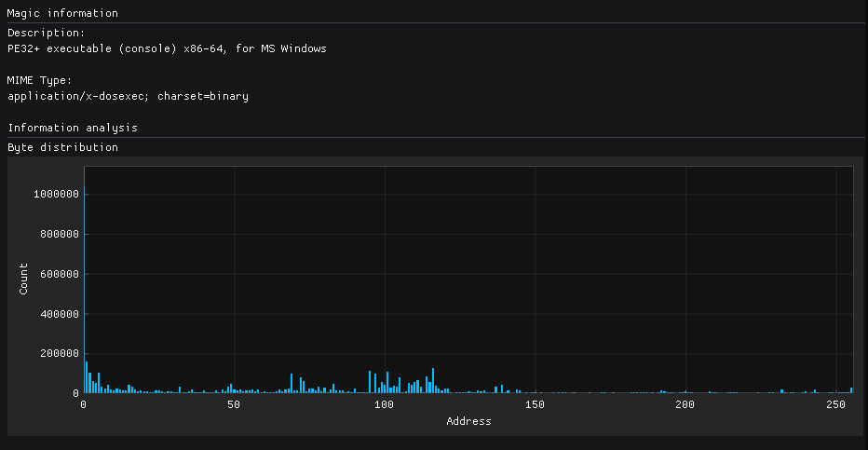
Task: Click the 150 x-axis tick label
Action: 535,404
